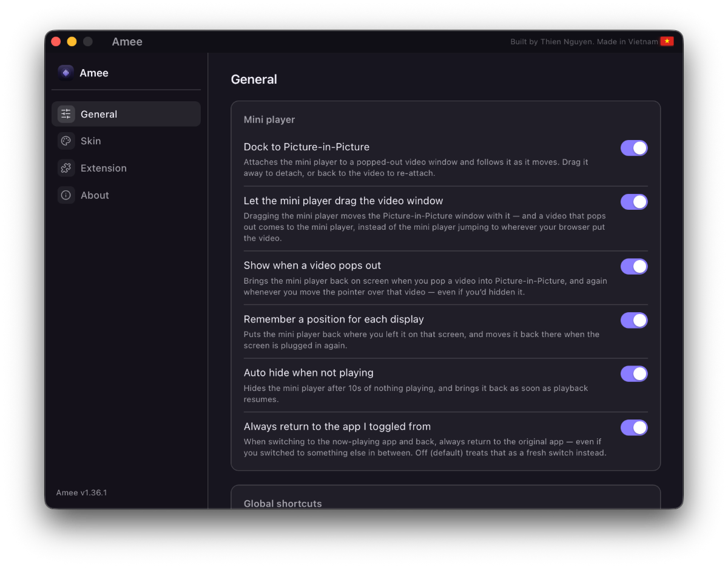This screenshot has width=728, height=568.
Task: Click the General sliders icon
Action: [66, 114]
